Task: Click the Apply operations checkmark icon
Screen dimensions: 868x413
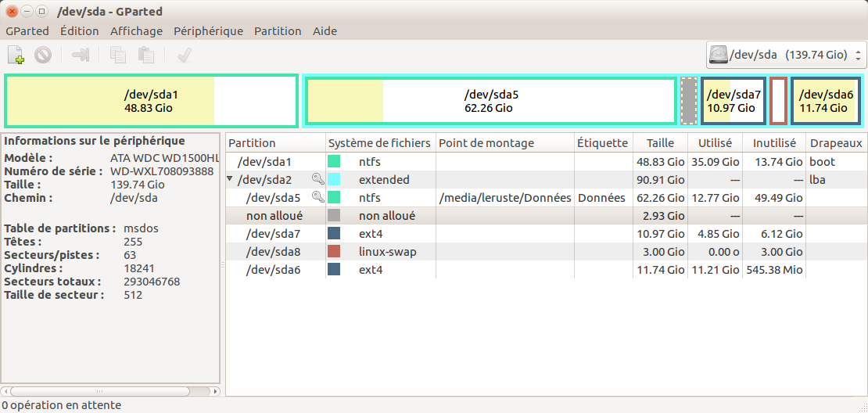Action: (x=185, y=55)
